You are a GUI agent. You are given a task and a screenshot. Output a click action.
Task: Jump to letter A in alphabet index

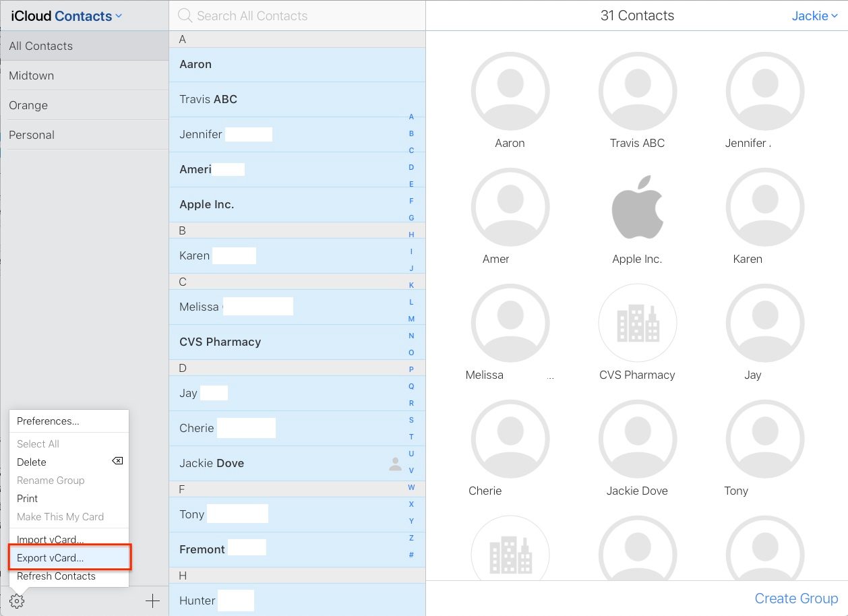click(411, 117)
